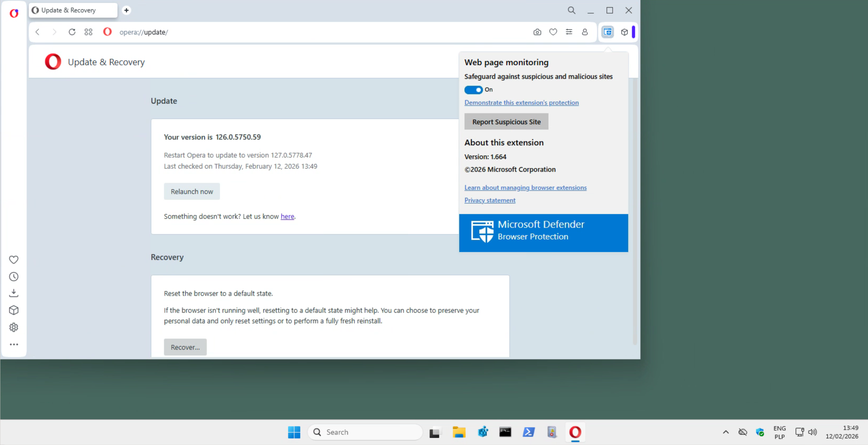Click '©2026 Microsoft Corporation' text
This screenshot has height=445, width=868.
[510, 169]
